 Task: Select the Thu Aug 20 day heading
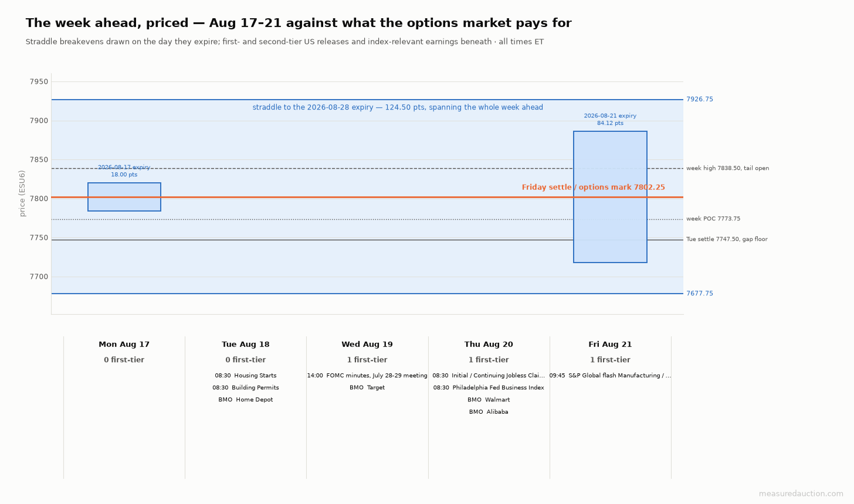coord(489,345)
